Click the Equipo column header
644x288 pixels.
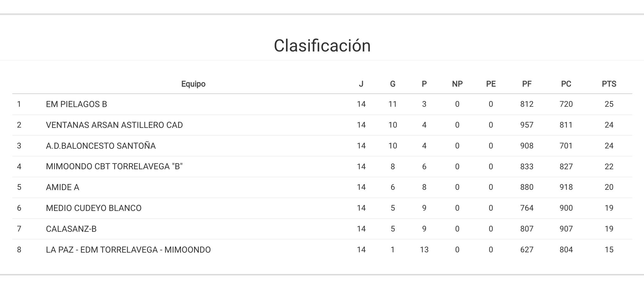click(x=193, y=84)
